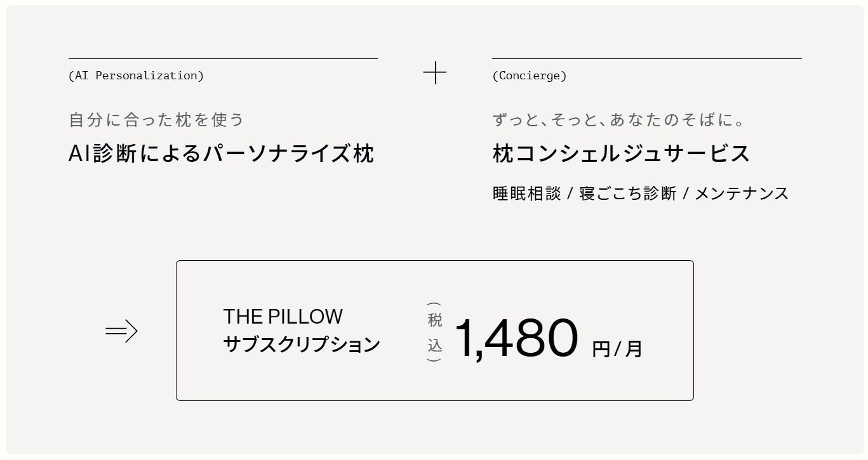The width and height of the screenshot is (868, 460).
Task: Select the 睡眠相談 service item
Action: 526,194
